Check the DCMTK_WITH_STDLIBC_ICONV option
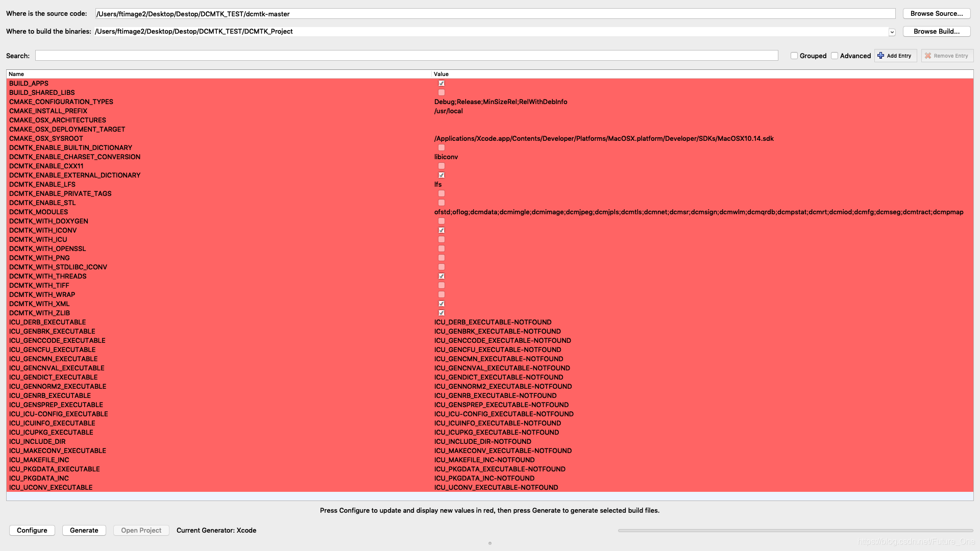This screenshot has width=980, height=551. tap(442, 267)
